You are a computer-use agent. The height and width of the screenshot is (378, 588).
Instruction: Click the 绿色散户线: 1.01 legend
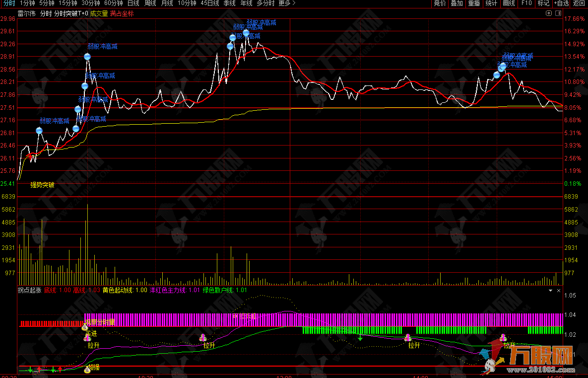pyautogui.click(x=225, y=290)
